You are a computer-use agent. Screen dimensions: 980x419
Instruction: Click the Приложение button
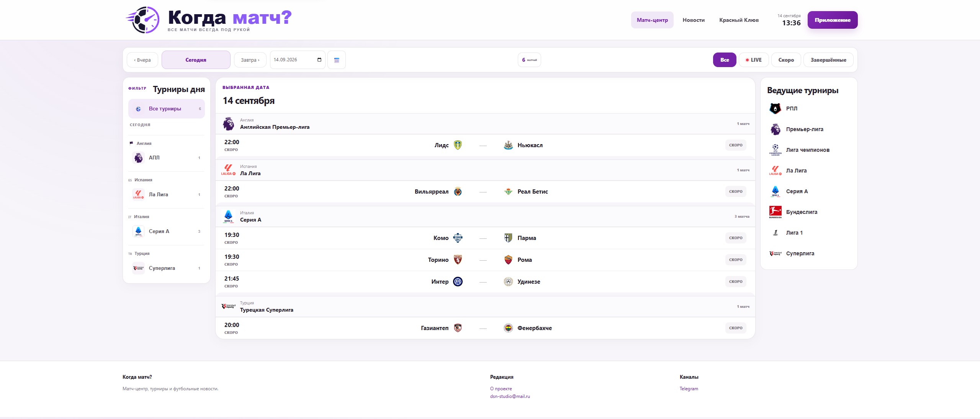pyautogui.click(x=833, y=20)
